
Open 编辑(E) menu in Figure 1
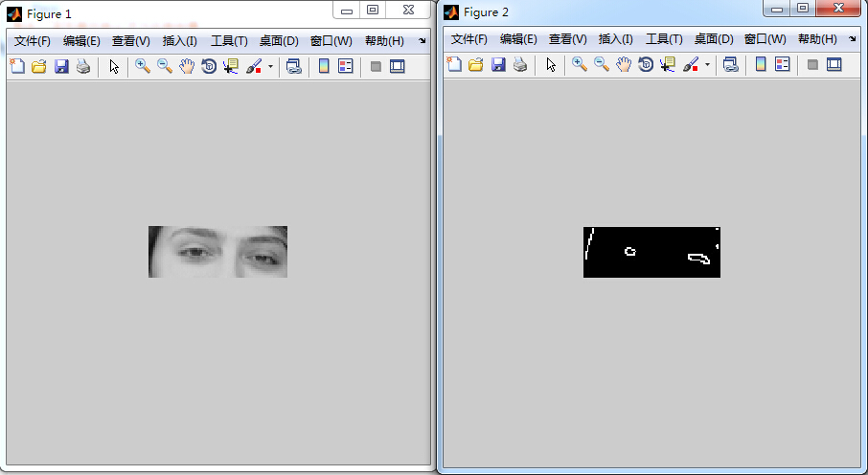click(x=81, y=41)
